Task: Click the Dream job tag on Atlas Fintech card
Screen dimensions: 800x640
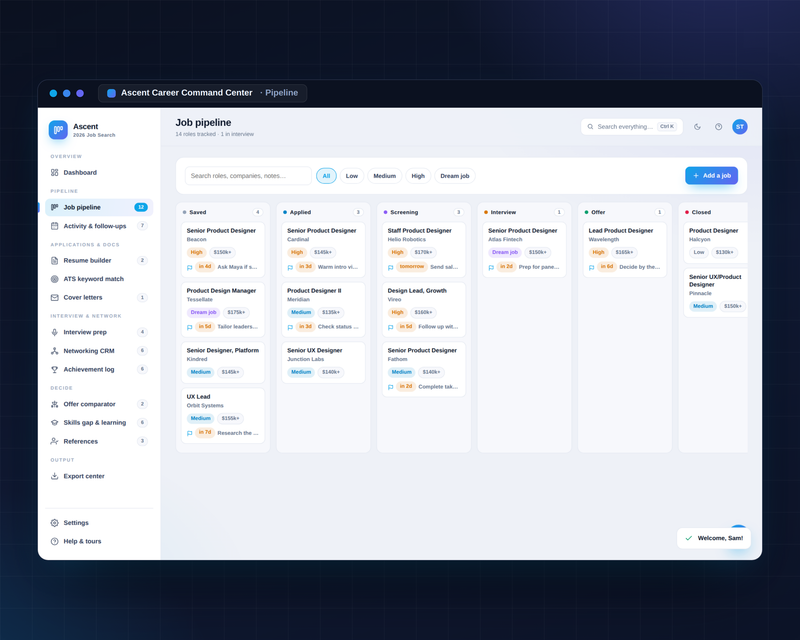Action: click(x=505, y=252)
